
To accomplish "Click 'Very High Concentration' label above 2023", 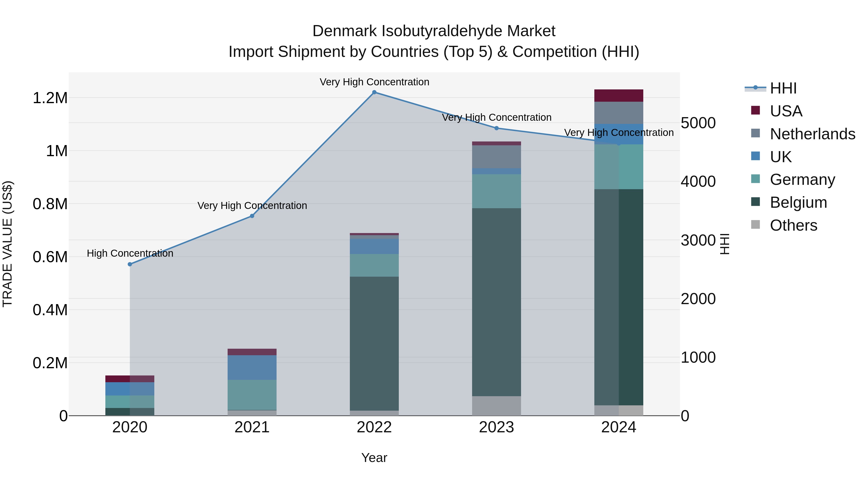I will [497, 118].
